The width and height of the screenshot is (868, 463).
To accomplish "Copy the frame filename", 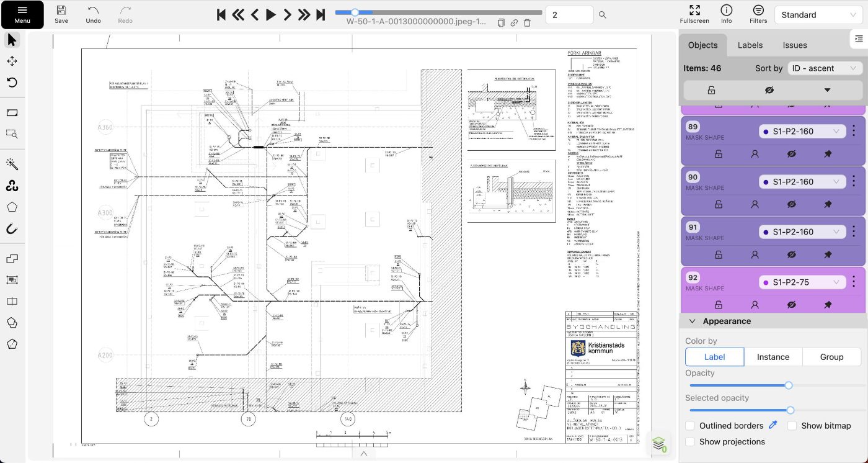I will pyautogui.click(x=501, y=23).
